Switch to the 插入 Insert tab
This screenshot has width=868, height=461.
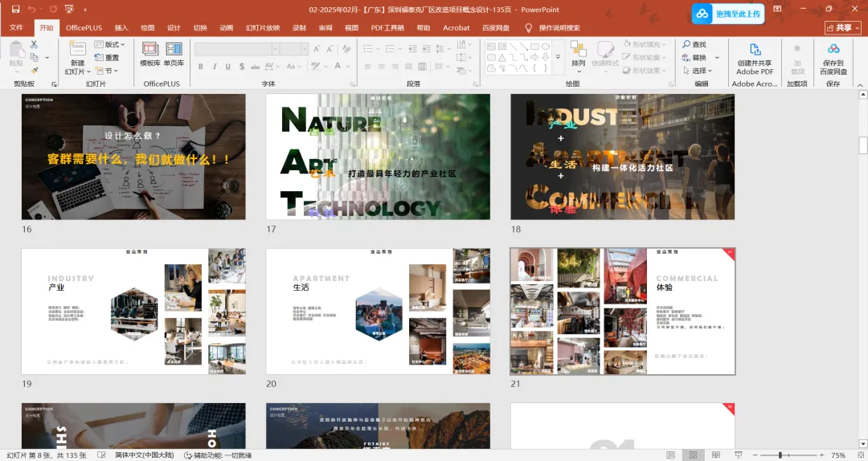pyautogui.click(x=121, y=27)
